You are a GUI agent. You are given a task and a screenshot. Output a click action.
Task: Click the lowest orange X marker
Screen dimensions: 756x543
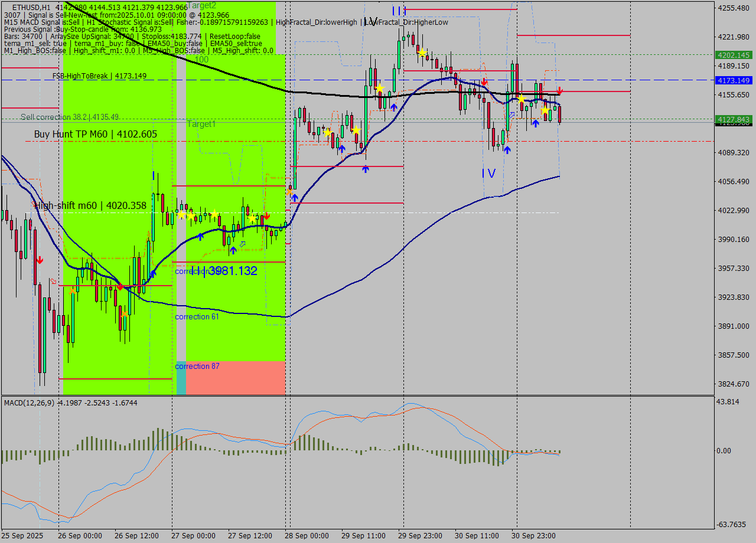click(x=124, y=315)
